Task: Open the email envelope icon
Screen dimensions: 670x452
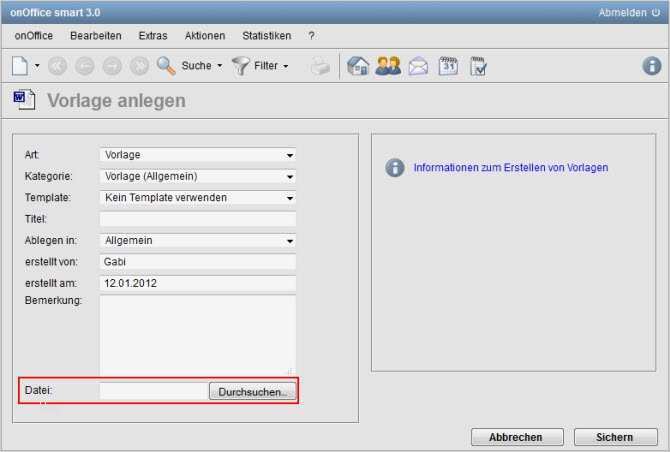Action: (418, 67)
